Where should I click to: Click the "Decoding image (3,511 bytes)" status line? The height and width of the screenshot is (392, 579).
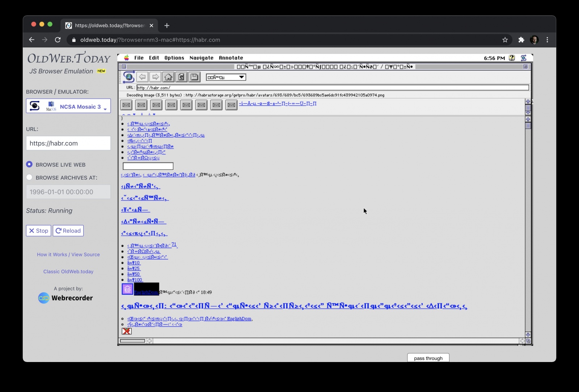click(255, 95)
